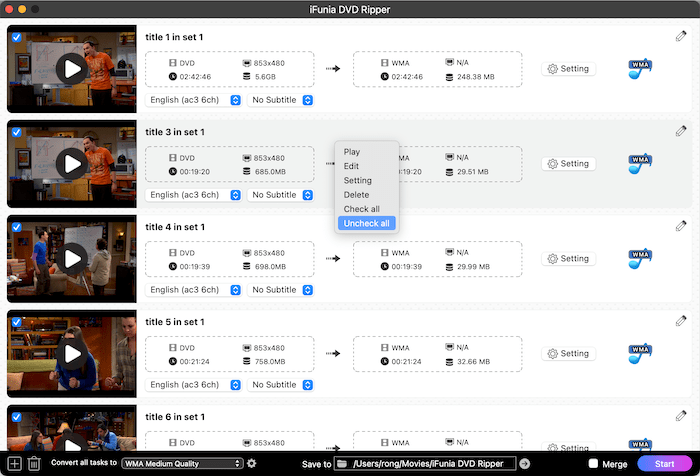
Task: Open the English (ac3 6ch) dropdown for title 4
Action: 194,290
